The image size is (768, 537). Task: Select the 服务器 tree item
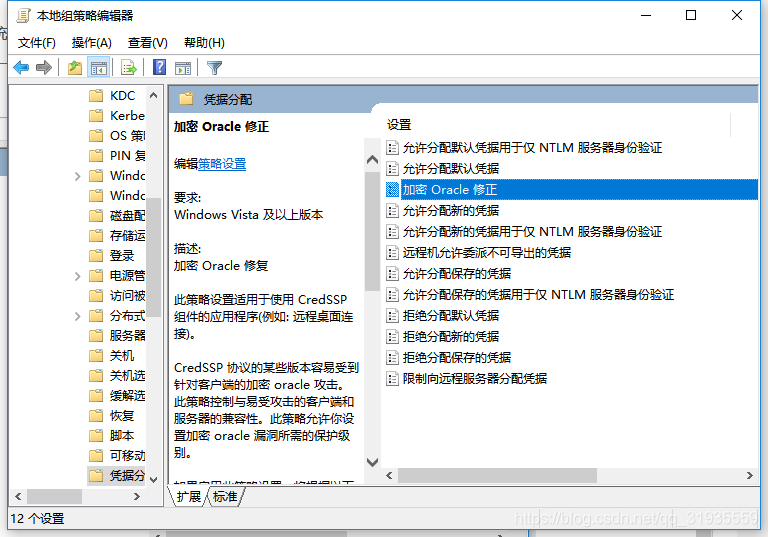pos(127,336)
